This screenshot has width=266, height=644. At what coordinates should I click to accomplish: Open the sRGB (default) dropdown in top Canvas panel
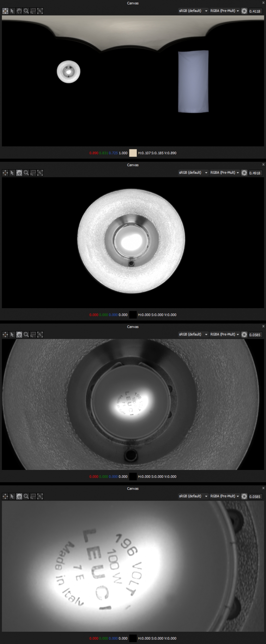tap(193, 11)
